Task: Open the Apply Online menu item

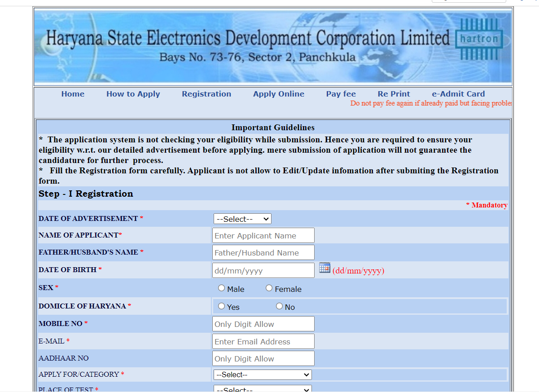Action: click(279, 94)
